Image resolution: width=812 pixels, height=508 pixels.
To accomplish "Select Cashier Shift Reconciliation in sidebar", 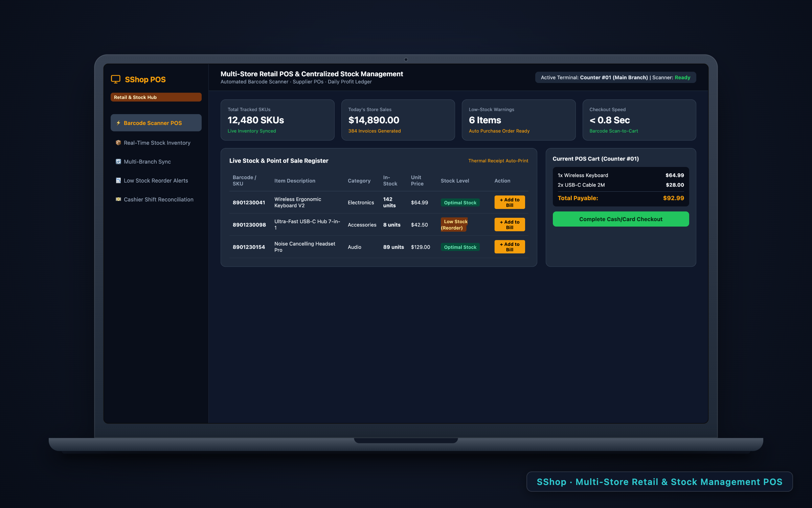I will 156,199.
